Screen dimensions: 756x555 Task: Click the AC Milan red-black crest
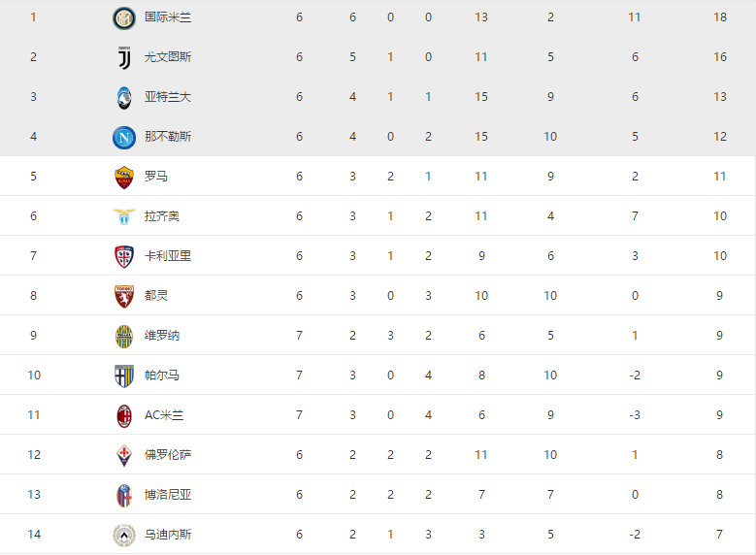124,416
